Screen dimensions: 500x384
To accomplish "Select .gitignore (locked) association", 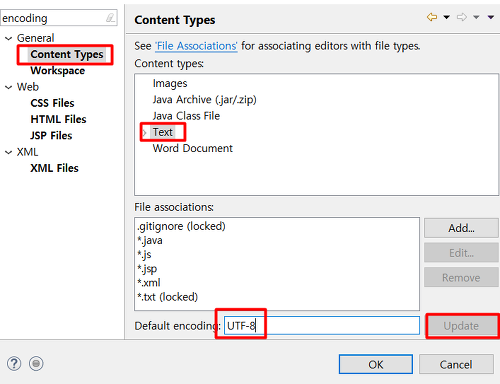I will [181, 226].
